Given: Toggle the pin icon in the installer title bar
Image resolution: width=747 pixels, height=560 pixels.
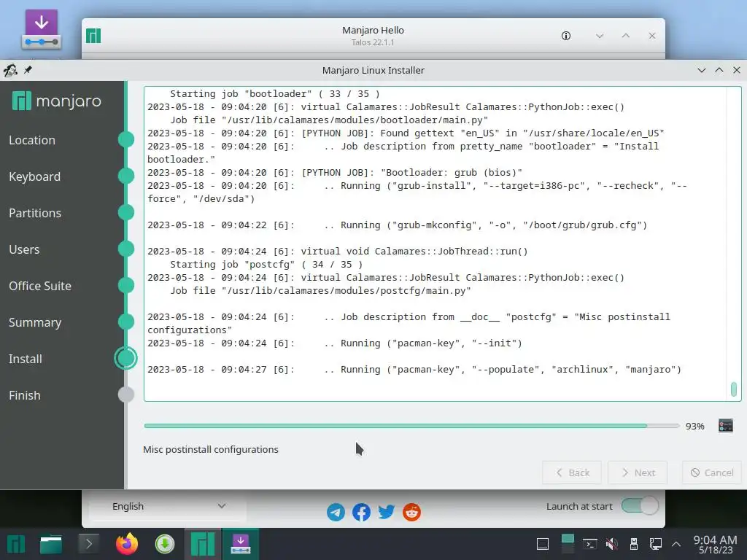Looking at the screenshot, I should coord(28,70).
